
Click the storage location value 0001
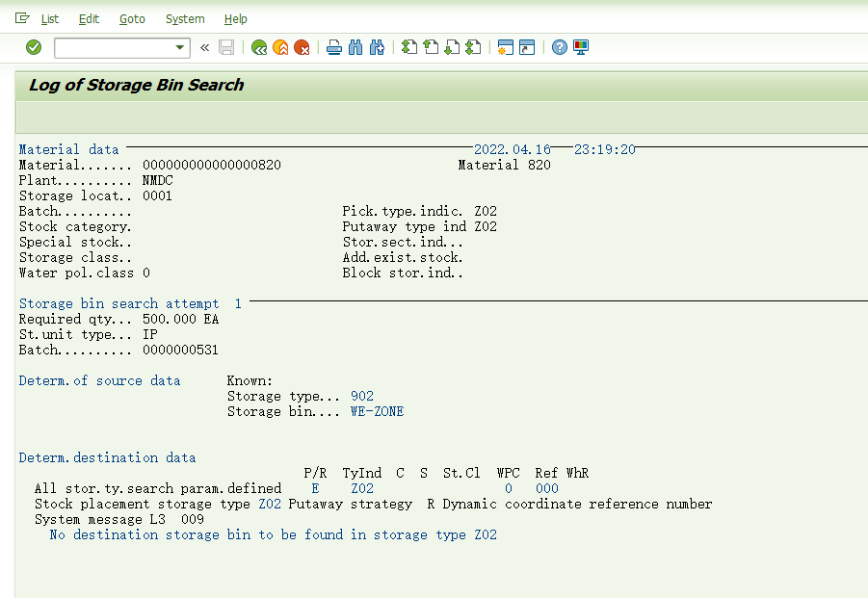pyautogui.click(x=157, y=195)
